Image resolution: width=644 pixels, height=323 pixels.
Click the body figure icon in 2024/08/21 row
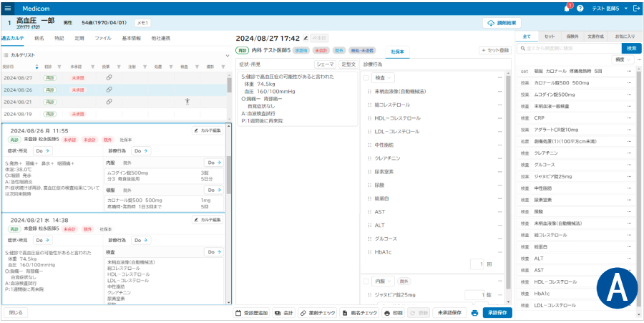point(187,102)
